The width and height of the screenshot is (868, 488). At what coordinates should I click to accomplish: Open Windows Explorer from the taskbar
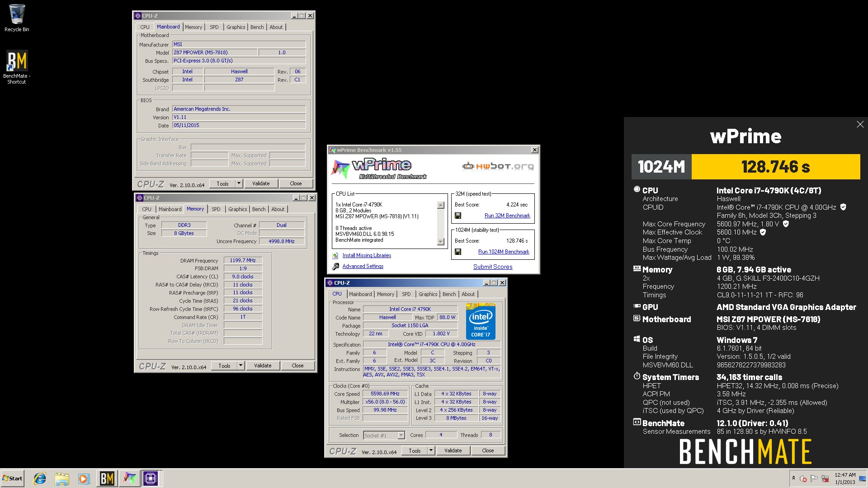pos(62,479)
